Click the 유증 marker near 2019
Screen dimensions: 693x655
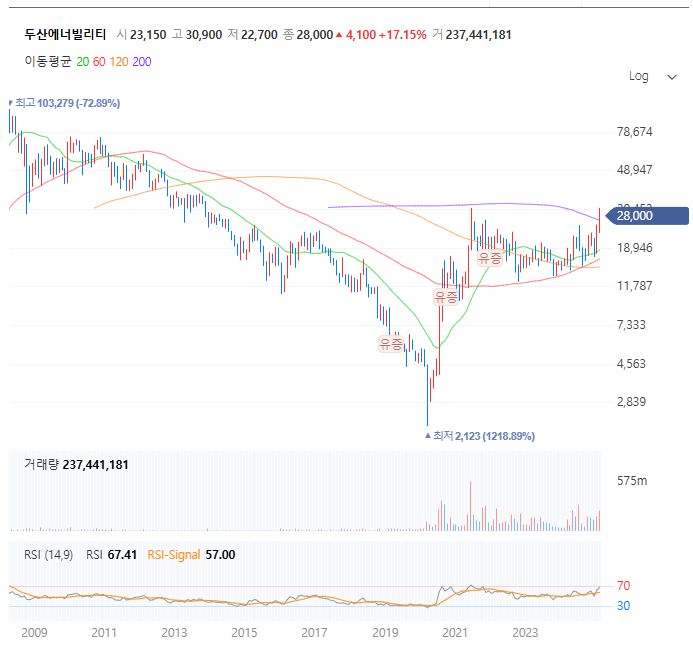(x=391, y=344)
